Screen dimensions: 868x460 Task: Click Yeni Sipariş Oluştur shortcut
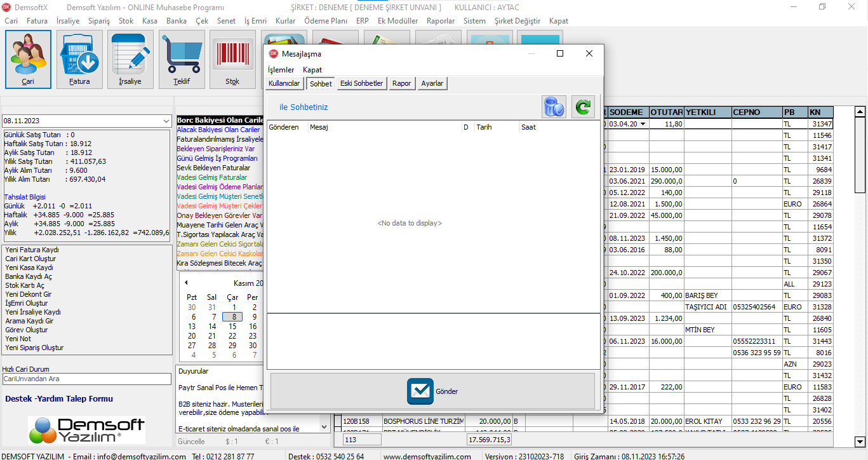(x=34, y=348)
